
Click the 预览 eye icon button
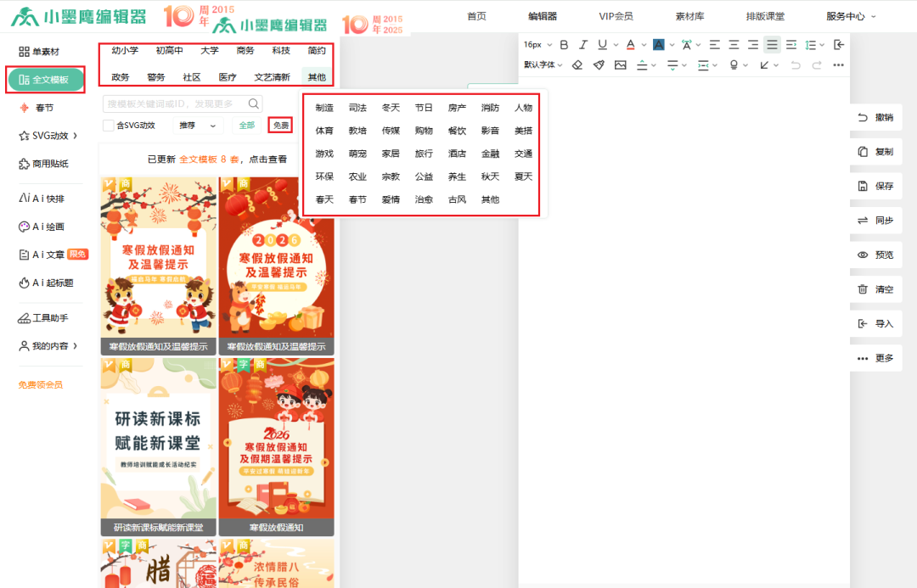point(875,255)
